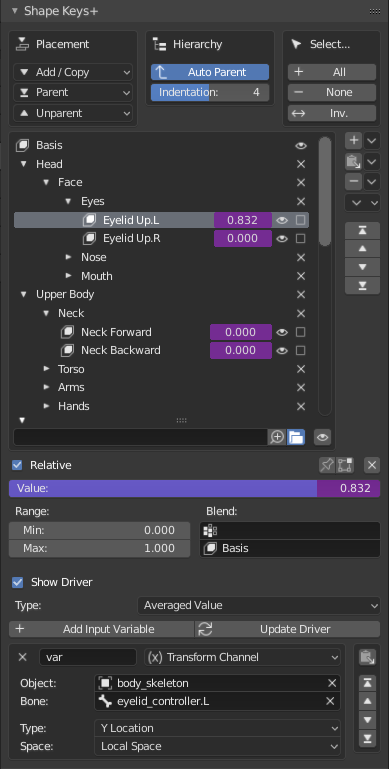This screenshot has width=389, height=769.
Task: Adjust the purple Value slider
Action: tap(194, 488)
